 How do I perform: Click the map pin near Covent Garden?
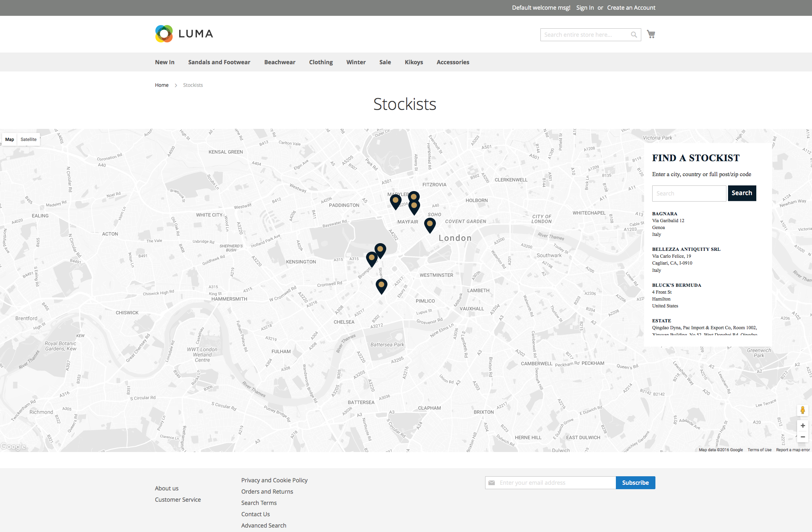(430, 225)
